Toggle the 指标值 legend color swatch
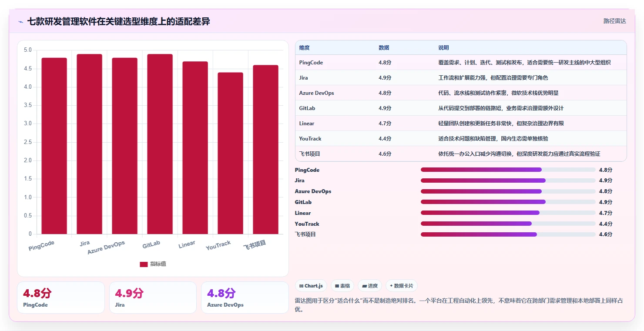 (x=144, y=264)
